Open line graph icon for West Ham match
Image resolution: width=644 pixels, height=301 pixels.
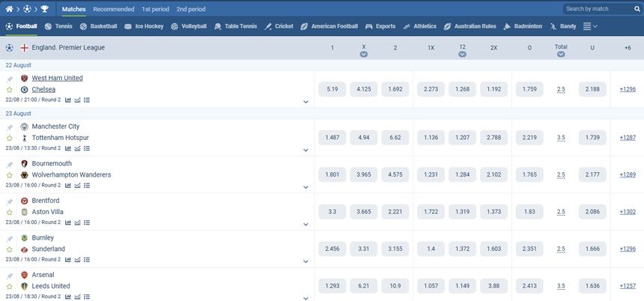pos(77,100)
